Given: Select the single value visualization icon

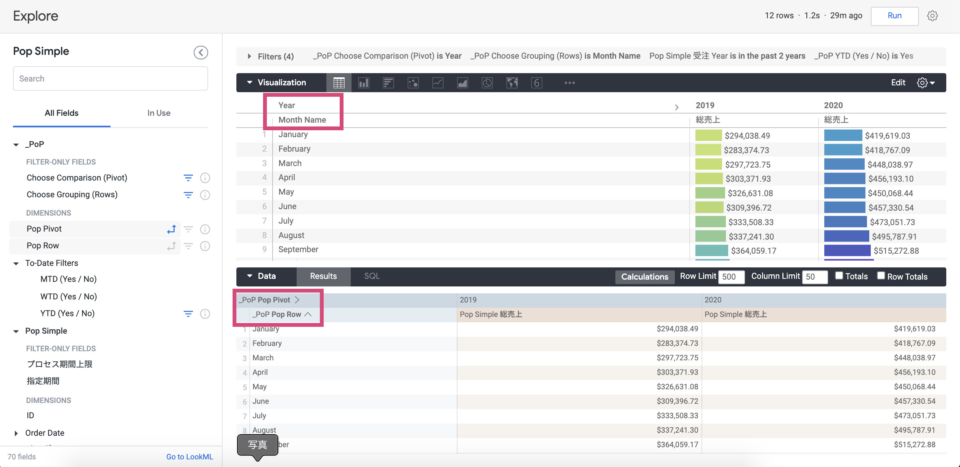Looking at the screenshot, I should [537, 83].
